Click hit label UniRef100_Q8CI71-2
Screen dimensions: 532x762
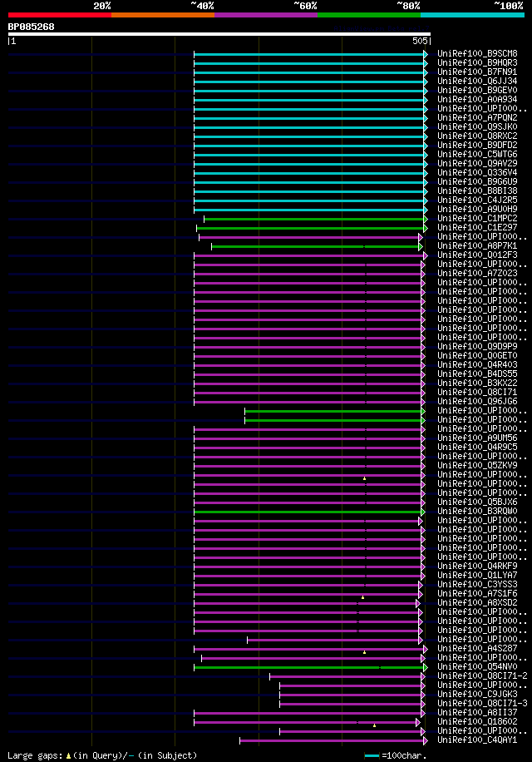[482, 676]
